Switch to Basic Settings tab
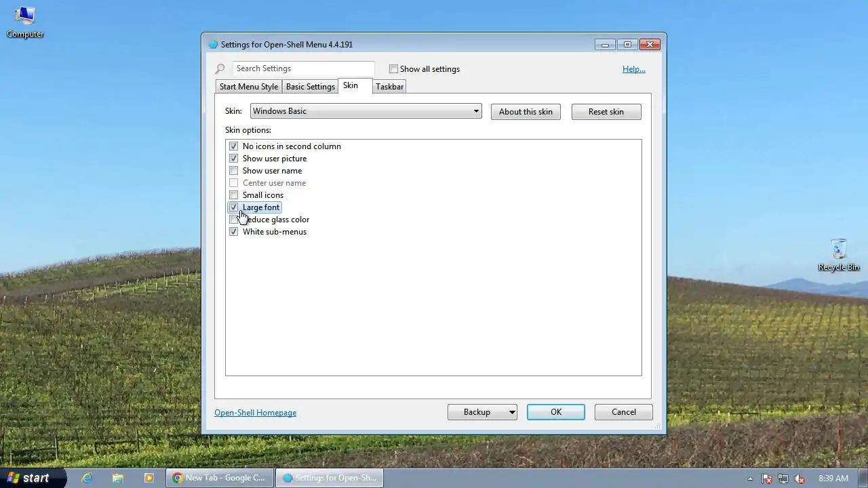 click(311, 87)
